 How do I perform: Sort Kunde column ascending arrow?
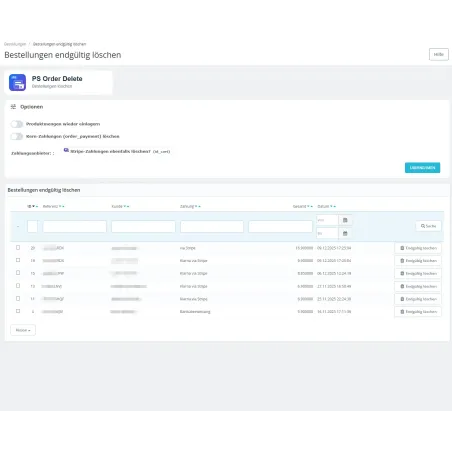coord(128,206)
